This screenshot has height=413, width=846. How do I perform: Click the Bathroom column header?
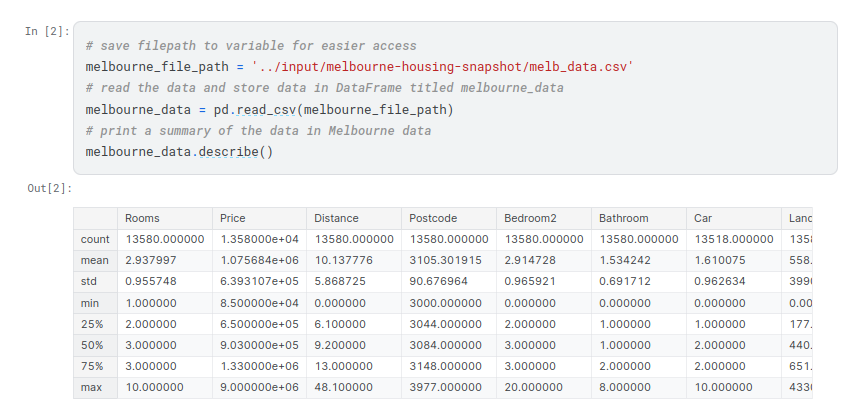coord(624,218)
